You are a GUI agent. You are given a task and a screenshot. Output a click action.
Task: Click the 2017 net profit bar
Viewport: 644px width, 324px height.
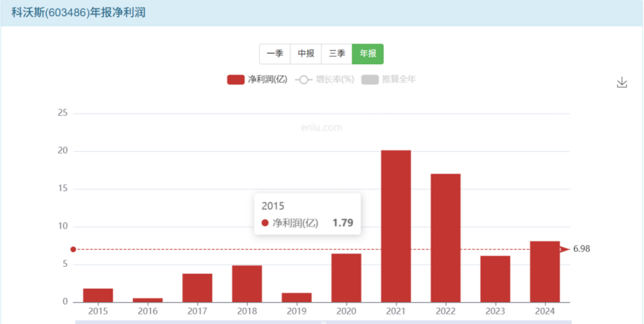(197, 288)
